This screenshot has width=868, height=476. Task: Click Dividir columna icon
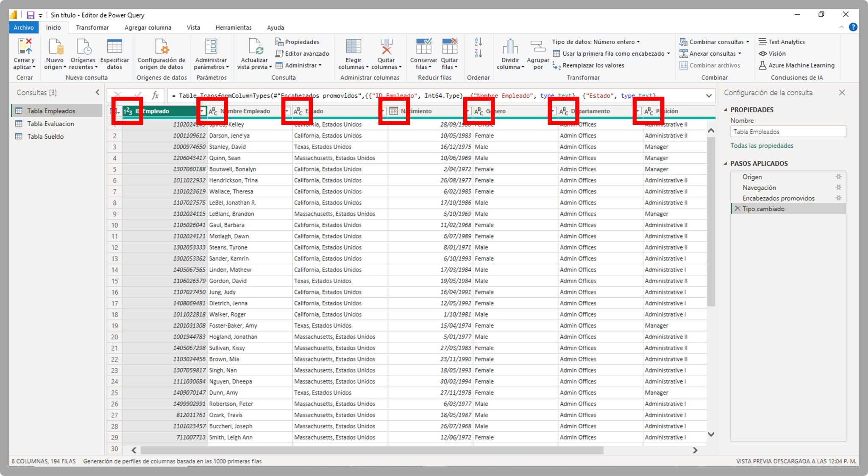pos(510,47)
